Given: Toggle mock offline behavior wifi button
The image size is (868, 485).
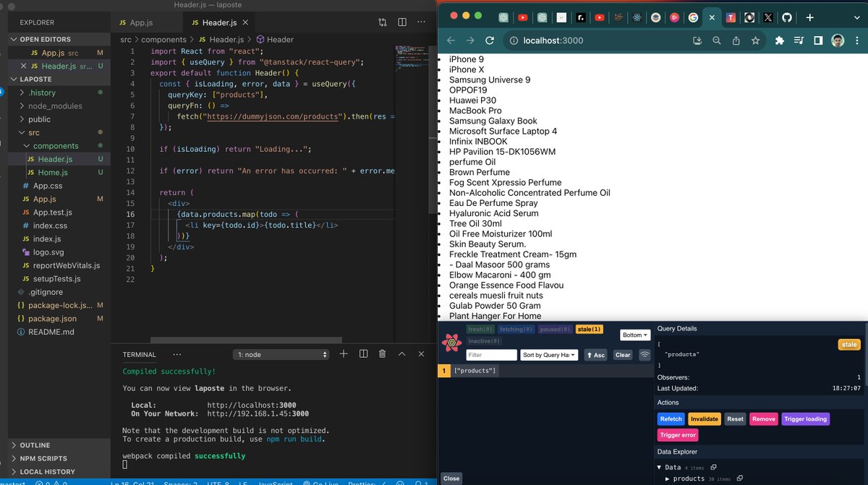Looking at the screenshot, I should pos(644,355).
